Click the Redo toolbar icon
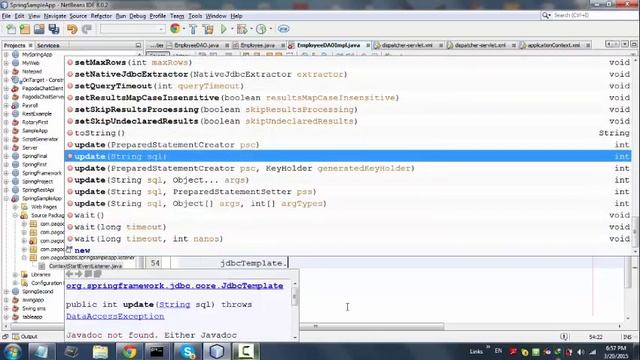This screenshot has width=640, height=360. tap(87, 29)
